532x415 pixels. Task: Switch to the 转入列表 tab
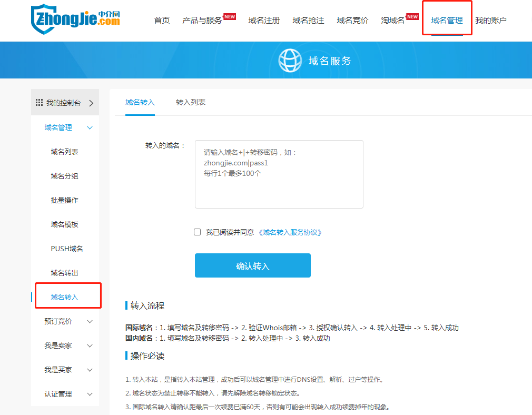click(x=191, y=102)
